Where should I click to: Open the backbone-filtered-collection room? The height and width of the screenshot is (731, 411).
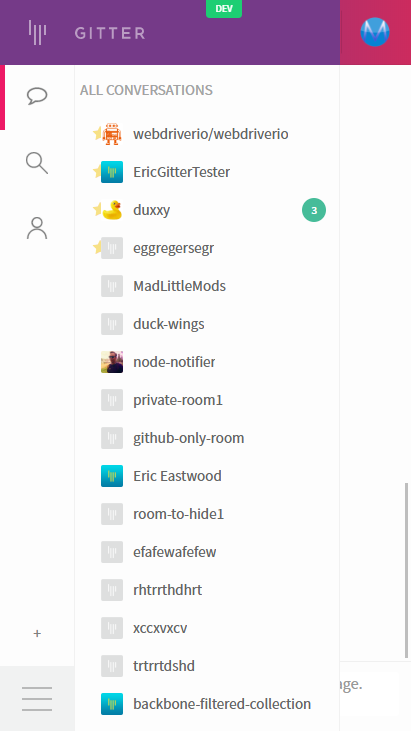pos(207,704)
